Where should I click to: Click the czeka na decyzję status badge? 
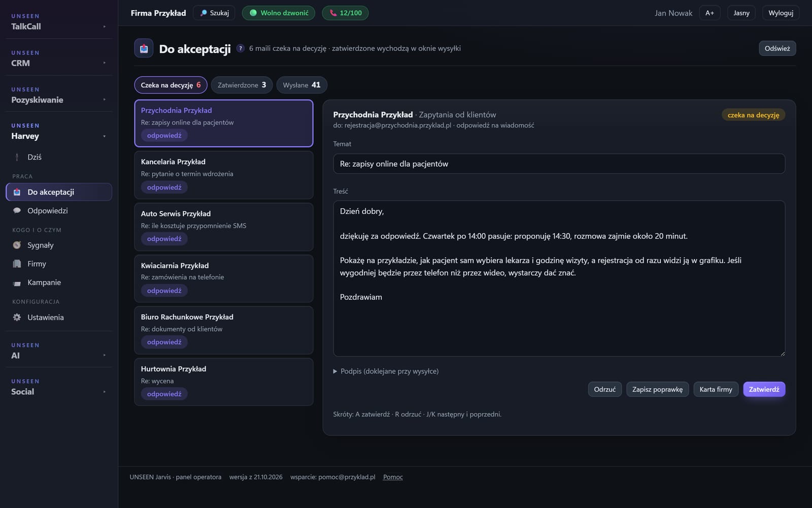[753, 115]
